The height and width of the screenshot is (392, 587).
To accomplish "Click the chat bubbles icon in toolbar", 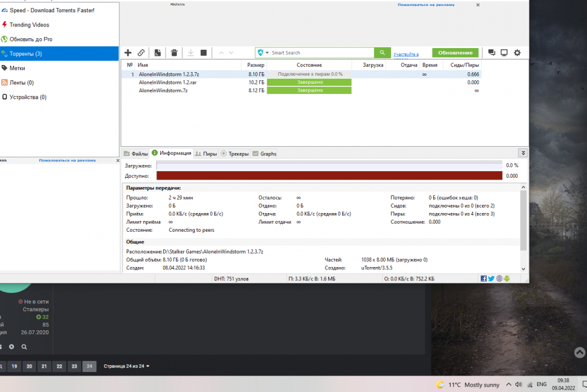I will tap(491, 53).
